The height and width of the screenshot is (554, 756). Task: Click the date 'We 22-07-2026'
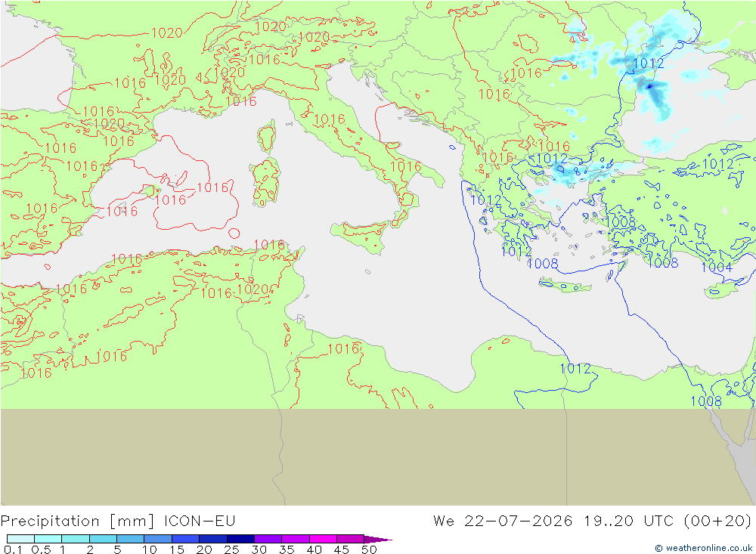pos(503,521)
